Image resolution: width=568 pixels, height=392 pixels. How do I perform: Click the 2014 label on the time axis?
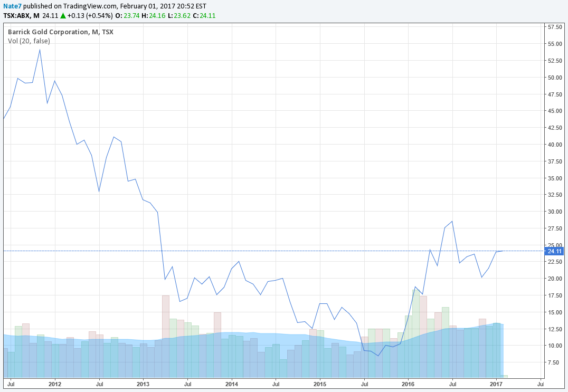coord(232,384)
